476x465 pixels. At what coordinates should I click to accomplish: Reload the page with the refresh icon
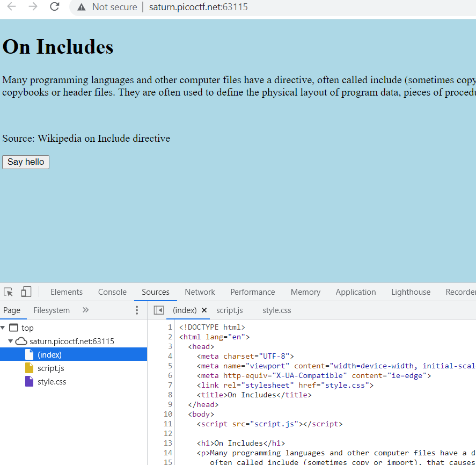coord(54,6)
